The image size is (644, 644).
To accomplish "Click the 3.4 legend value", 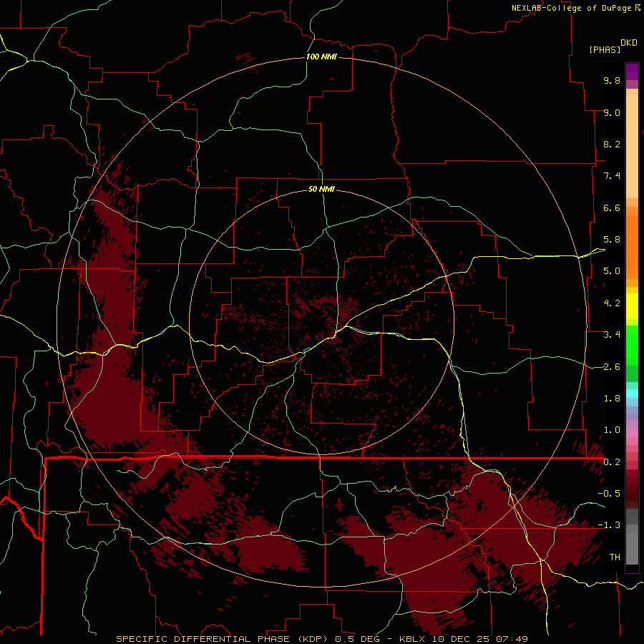I will (612, 335).
